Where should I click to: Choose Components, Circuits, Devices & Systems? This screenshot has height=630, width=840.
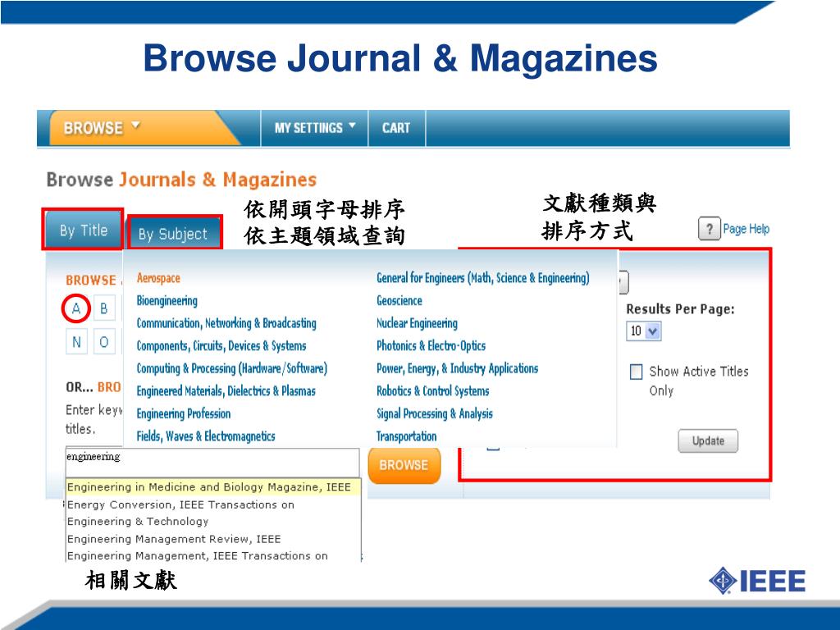(221, 345)
